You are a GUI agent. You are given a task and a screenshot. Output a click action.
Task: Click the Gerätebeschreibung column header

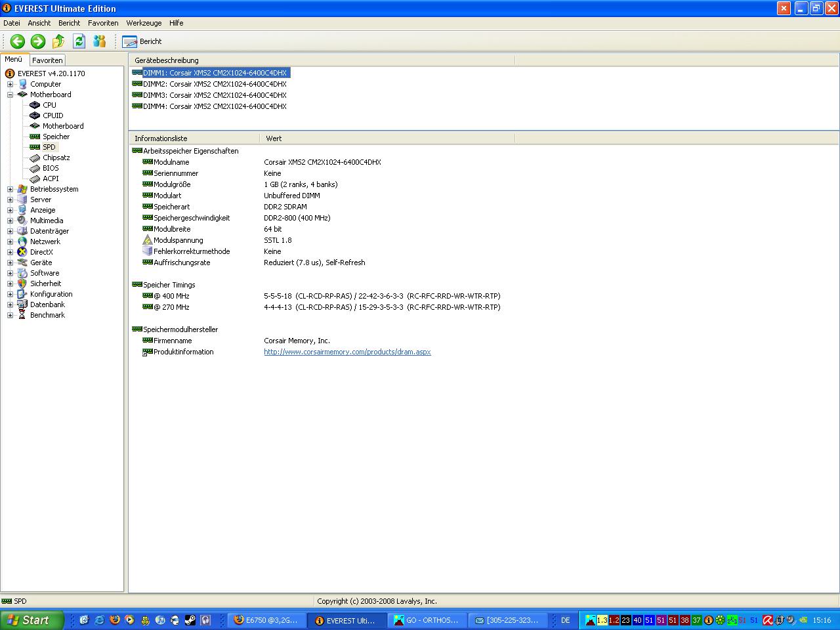pyautogui.click(x=322, y=60)
